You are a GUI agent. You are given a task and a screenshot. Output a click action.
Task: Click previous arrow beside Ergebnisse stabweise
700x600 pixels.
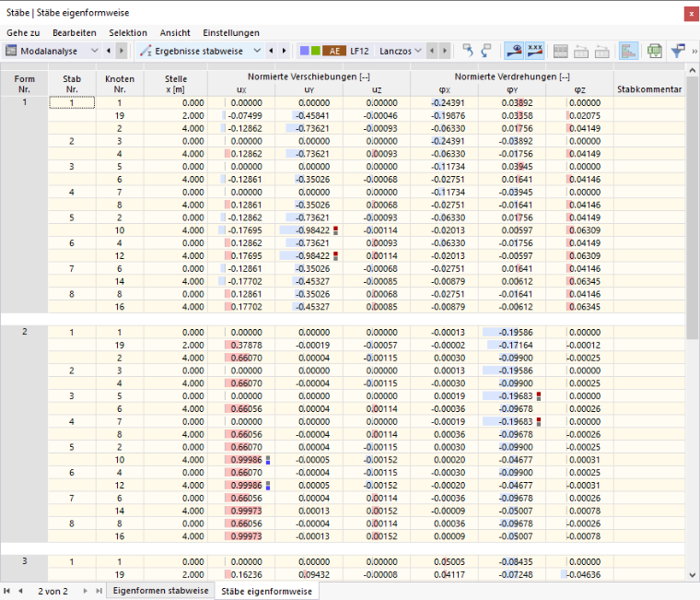pyautogui.click(x=271, y=51)
